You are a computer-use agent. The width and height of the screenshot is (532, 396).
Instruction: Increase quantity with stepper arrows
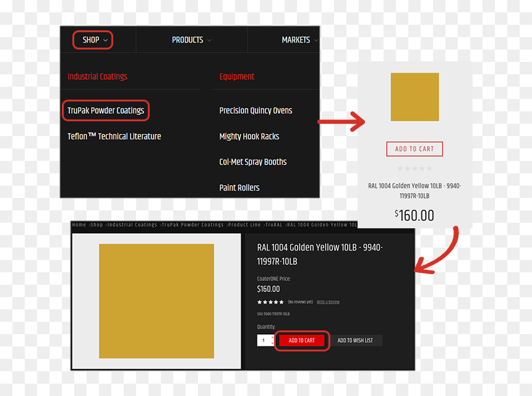coord(272,338)
